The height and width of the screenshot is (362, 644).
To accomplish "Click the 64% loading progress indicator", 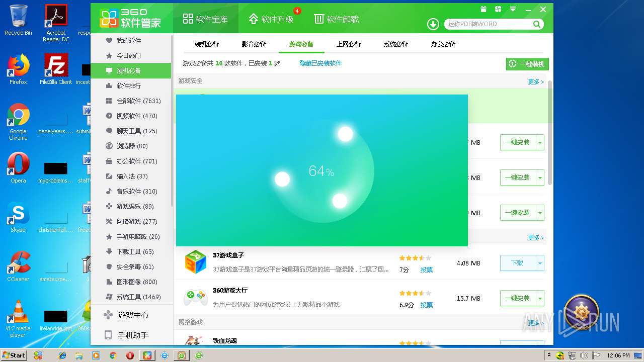I will point(321,171).
